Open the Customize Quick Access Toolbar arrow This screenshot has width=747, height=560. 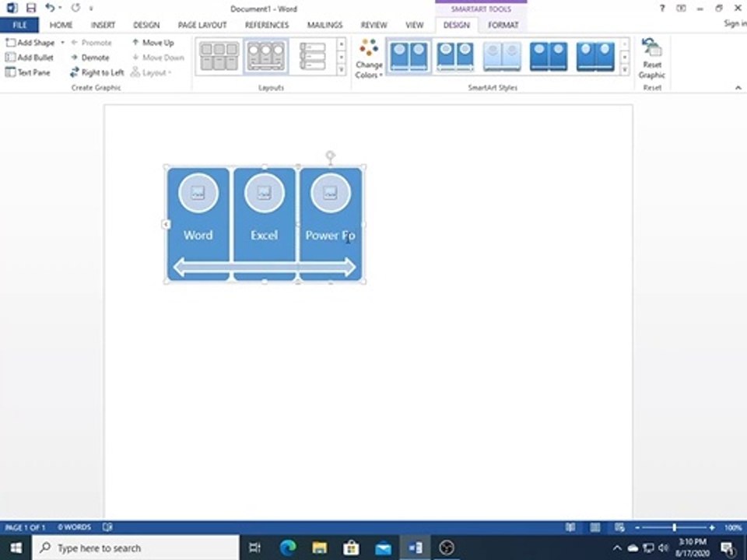91,8
